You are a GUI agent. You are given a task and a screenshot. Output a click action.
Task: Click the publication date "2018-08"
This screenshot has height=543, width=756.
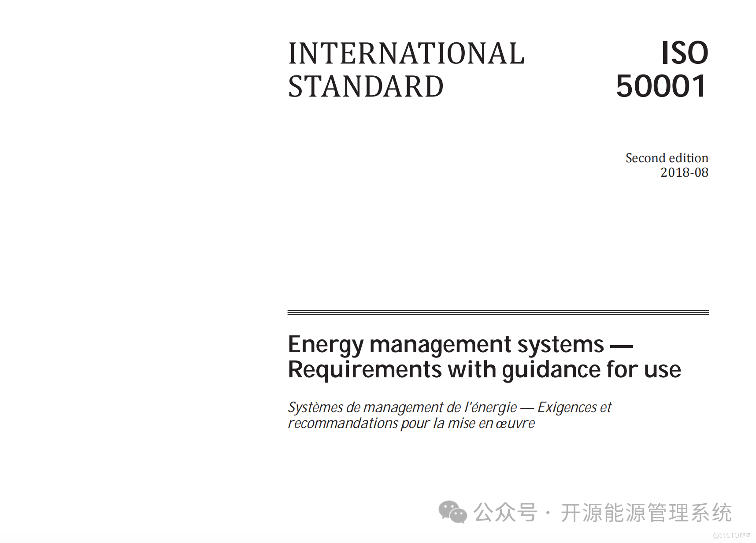[685, 172]
